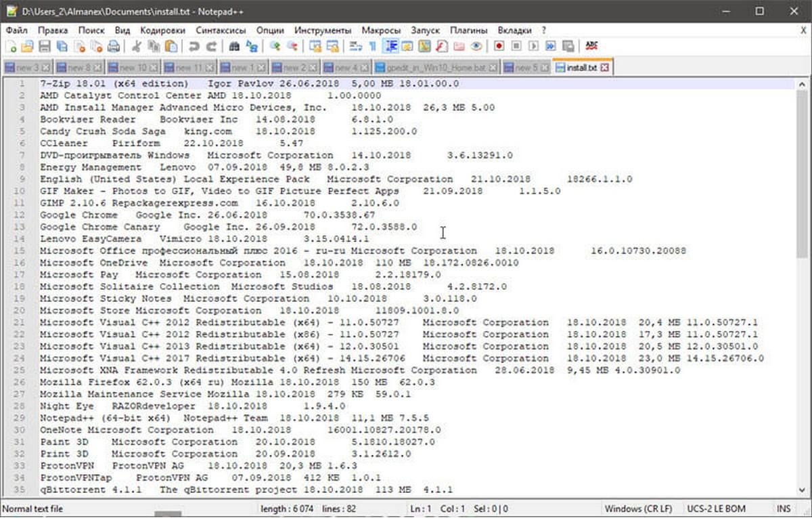Screen dimensions: 812x518
Task: Cut selection with the scissors icon
Action: click(136, 46)
